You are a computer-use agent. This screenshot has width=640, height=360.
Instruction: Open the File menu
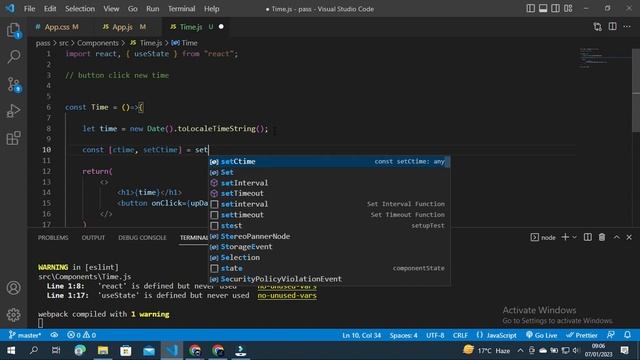pyautogui.click(x=29, y=9)
